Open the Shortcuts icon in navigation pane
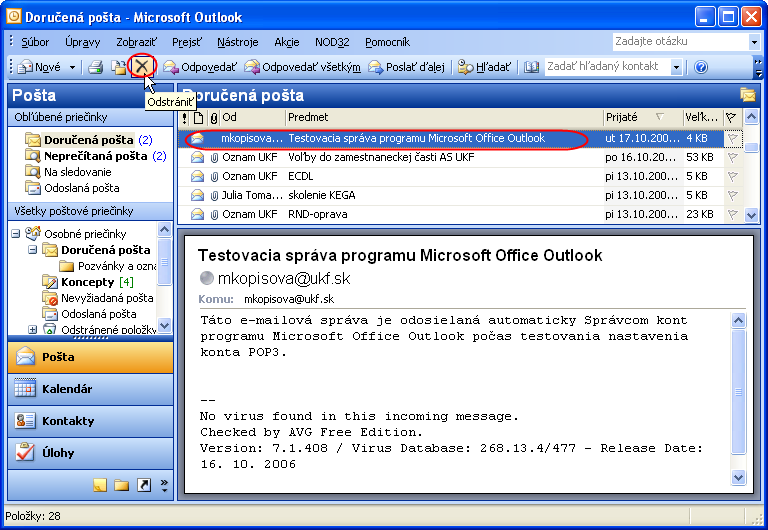The height and width of the screenshot is (530, 768). 144,486
